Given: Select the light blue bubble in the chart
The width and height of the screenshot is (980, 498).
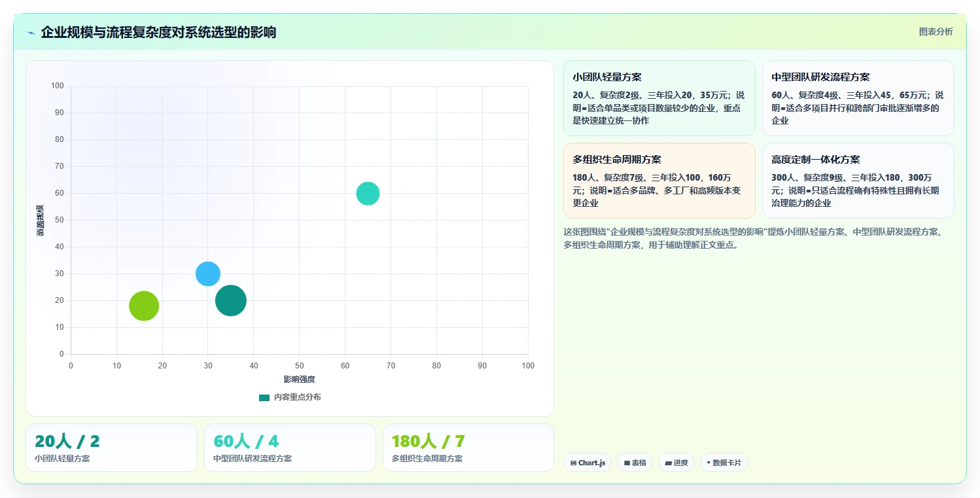Looking at the screenshot, I should coord(208,274).
